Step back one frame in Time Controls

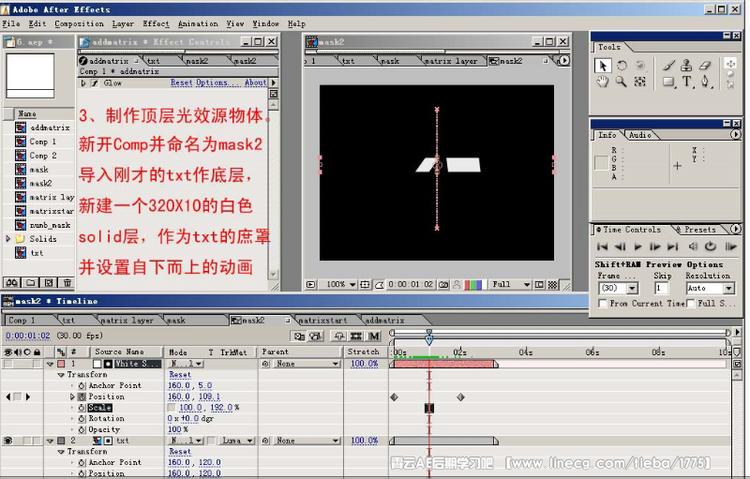pyautogui.click(x=620, y=247)
